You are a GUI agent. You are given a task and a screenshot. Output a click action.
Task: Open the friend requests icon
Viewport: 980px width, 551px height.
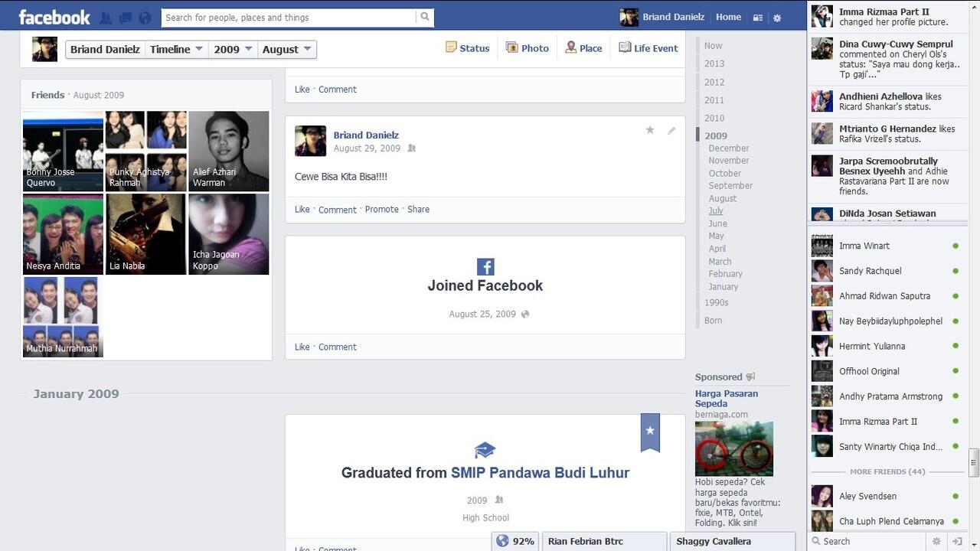(106, 18)
